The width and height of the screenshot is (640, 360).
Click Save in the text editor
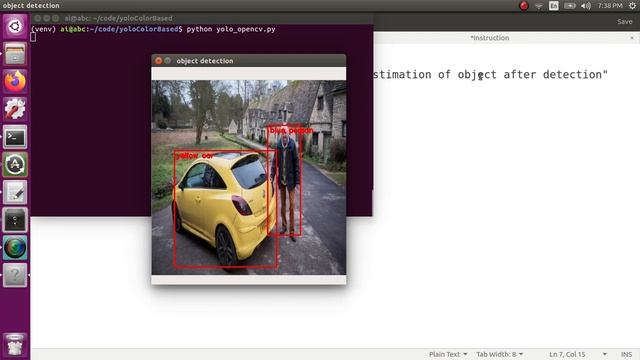tap(624, 22)
